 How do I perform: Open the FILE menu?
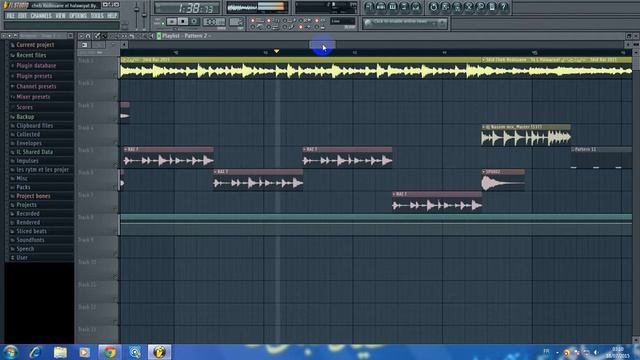coord(11,16)
